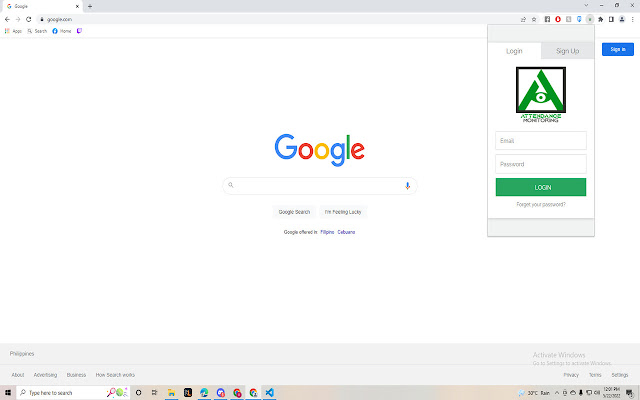Open the Apps bookmark shortcut
Image resolution: width=640 pixels, height=400 pixels.
point(13,31)
